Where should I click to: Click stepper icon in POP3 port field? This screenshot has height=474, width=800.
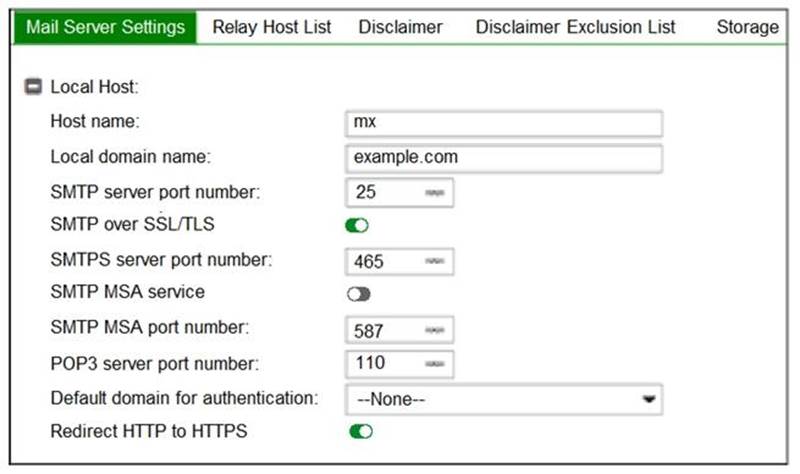435,363
